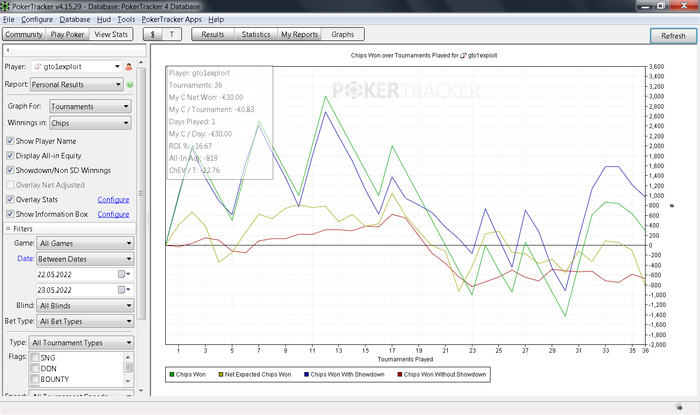Click the Flags list scroll down arrow
The height and width of the screenshot is (415, 700).
pyautogui.click(x=128, y=381)
